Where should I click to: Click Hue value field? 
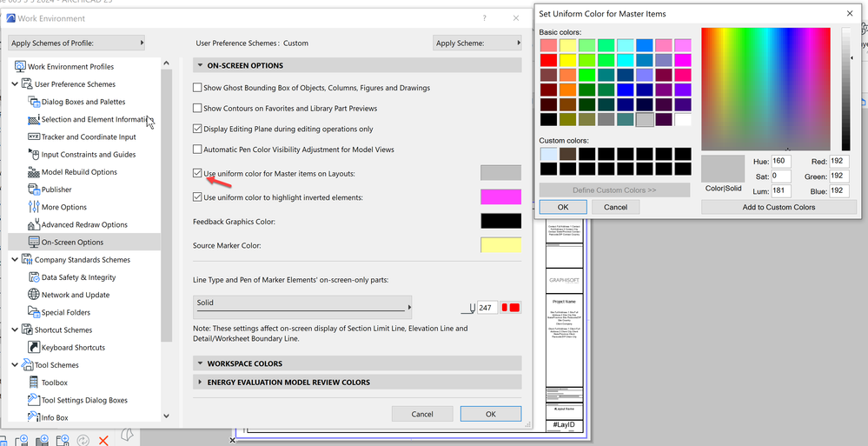tap(781, 162)
